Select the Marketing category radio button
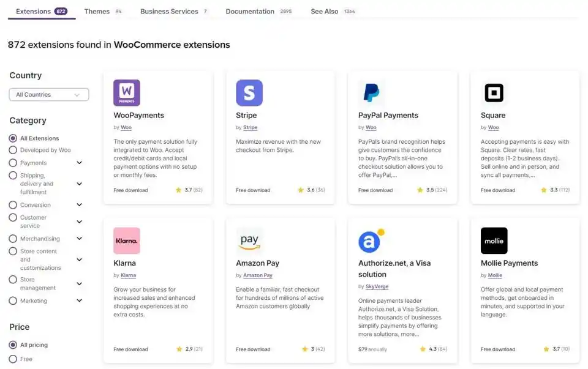This screenshot has height=369, width=588. pyautogui.click(x=13, y=300)
